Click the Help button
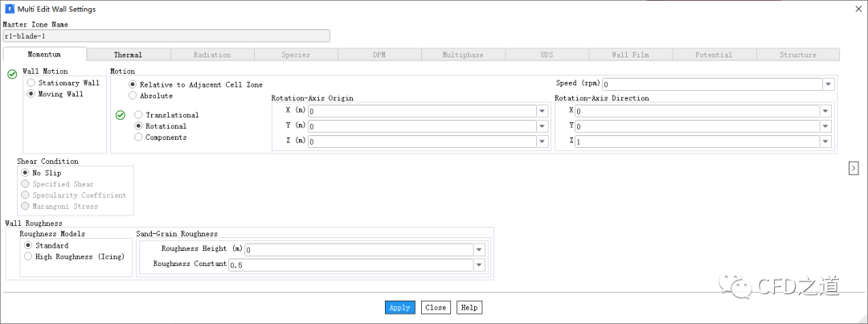Viewport: 868px width, 324px height. [x=469, y=307]
